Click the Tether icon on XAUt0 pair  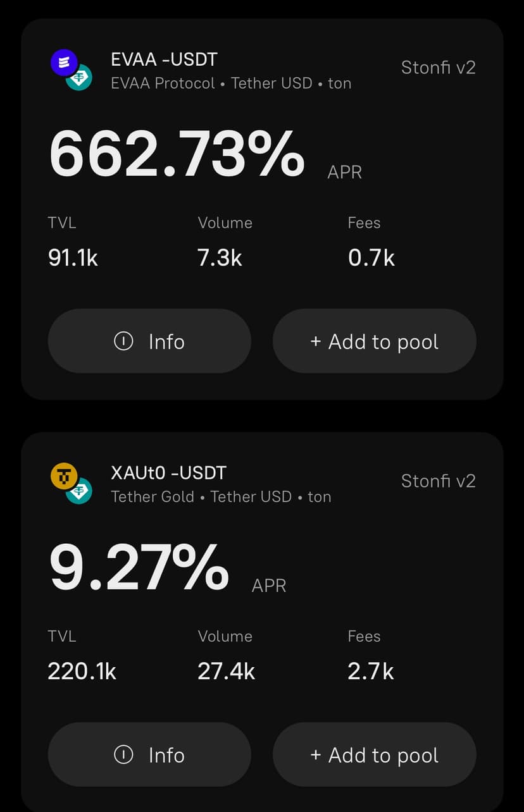coord(80,491)
